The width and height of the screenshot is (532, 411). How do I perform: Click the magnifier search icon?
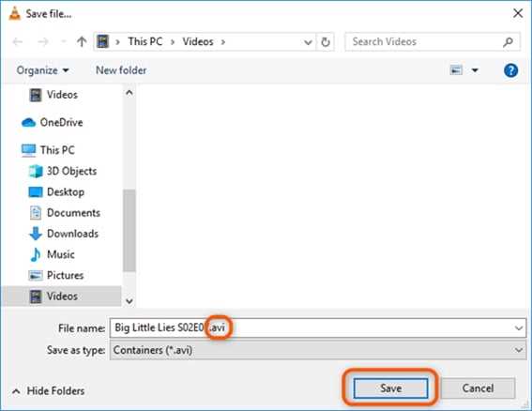coord(508,41)
